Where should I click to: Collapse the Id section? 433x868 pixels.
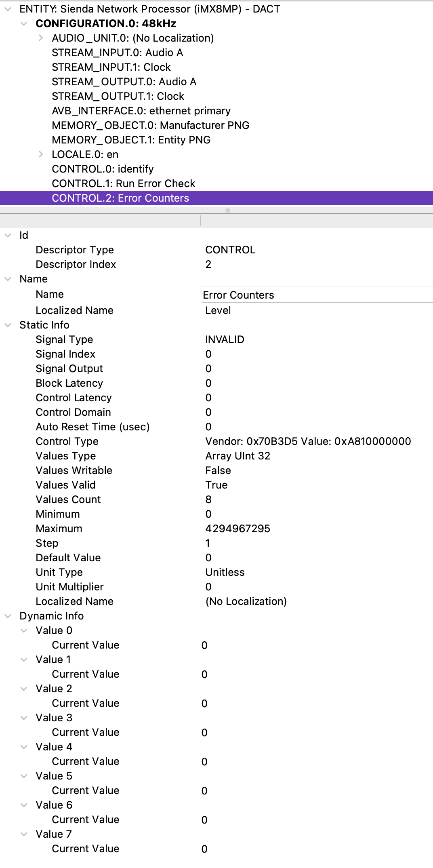tap(8, 235)
